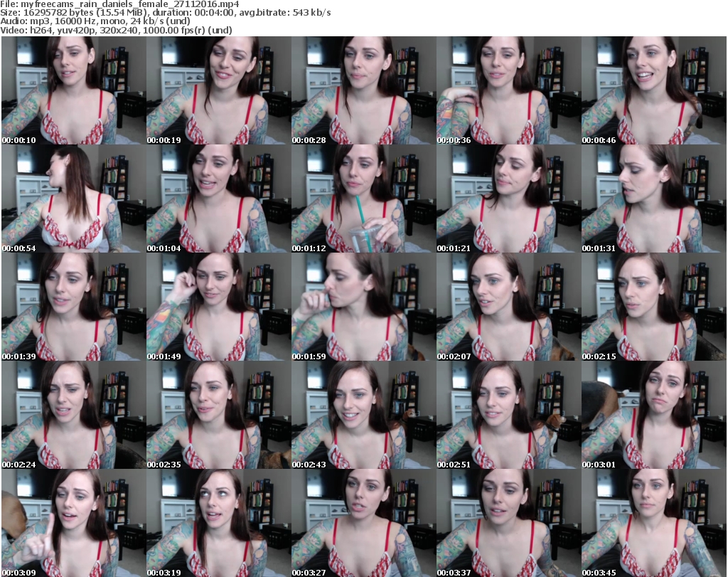
Task: Open the final thumbnail at 00:03:45
Action: click(653, 523)
